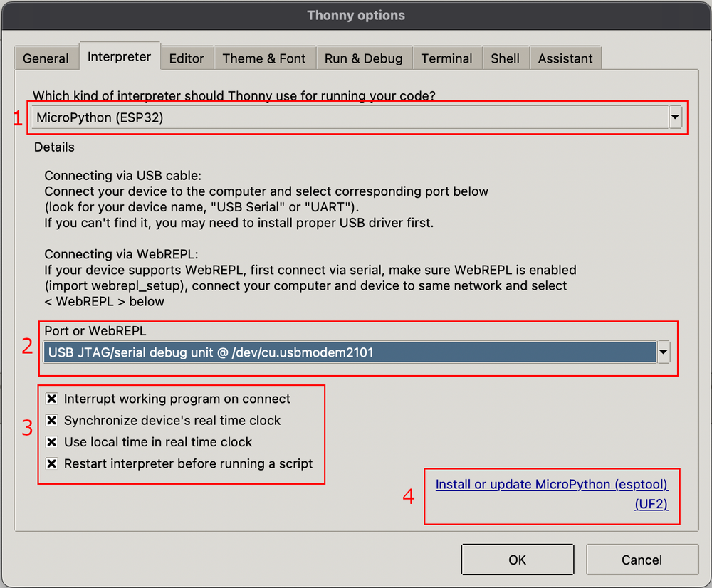Screen dimensions: 712x588
Task: Dismiss the dialog with Cancel
Action: [642, 560]
